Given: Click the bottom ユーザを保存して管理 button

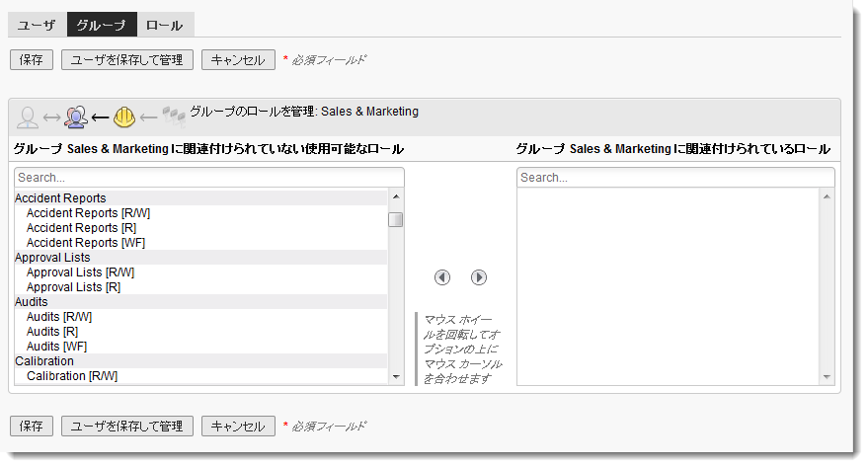Looking at the screenshot, I should (127, 427).
